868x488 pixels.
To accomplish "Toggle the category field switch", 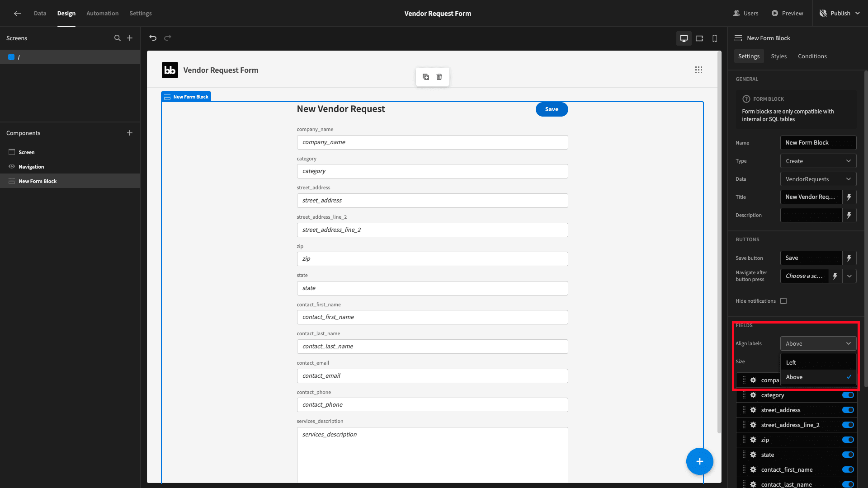I will (x=849, y=395).
